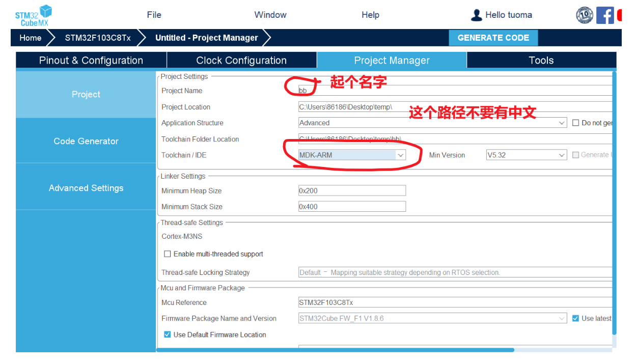Image resolution: width=637 pixels, height=364 pixels.
Task: Toggle Do not generate main checkbox
Action: [576, 123]
